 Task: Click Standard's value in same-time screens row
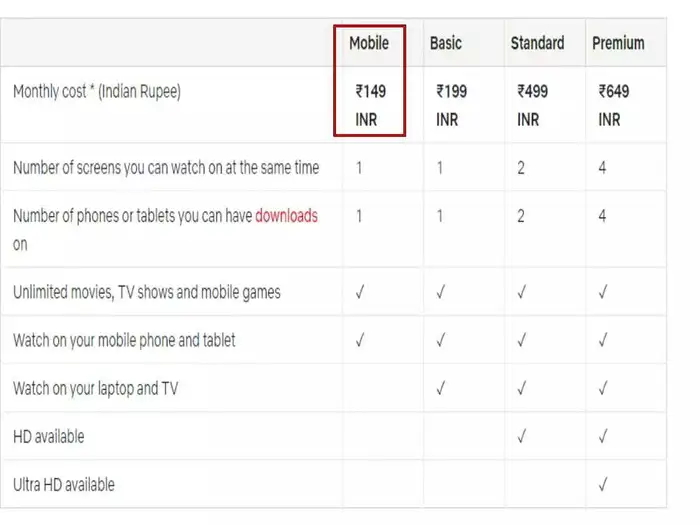[x=521, y=168]
